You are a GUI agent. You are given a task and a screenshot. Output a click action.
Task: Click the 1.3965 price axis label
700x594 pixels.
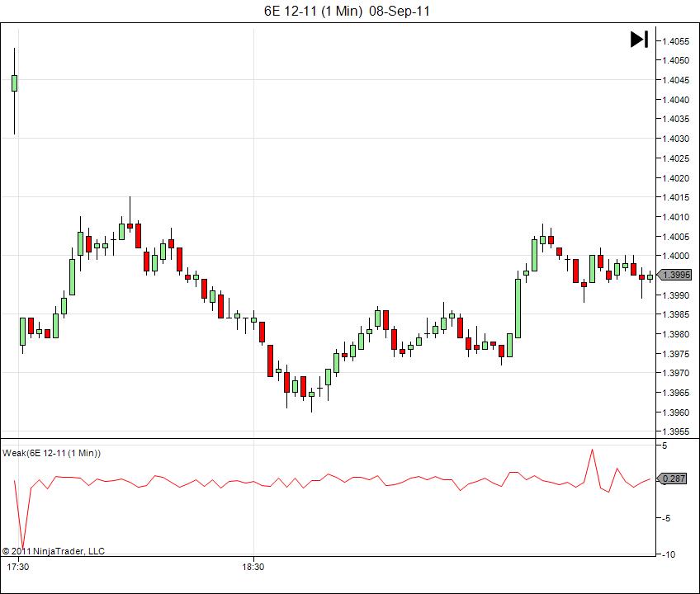(675, 393)
